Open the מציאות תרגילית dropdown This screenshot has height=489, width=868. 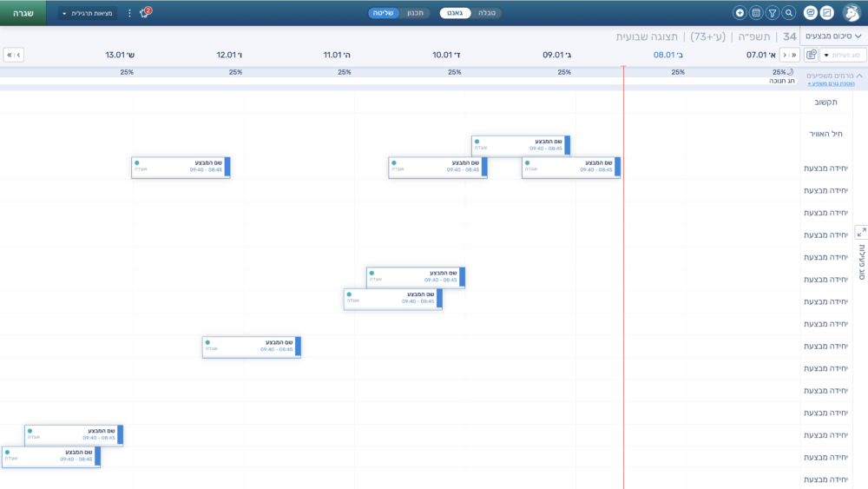tap(88, 13)
